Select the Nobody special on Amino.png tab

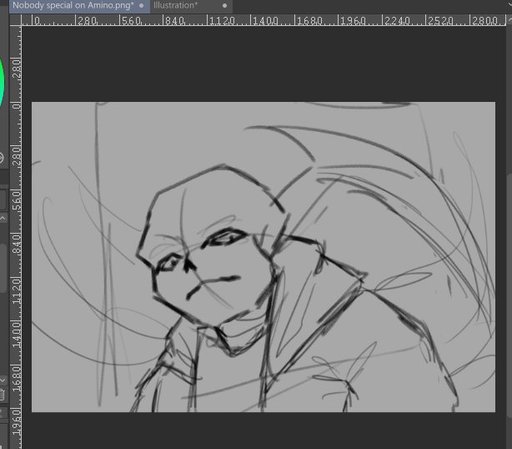73,5
